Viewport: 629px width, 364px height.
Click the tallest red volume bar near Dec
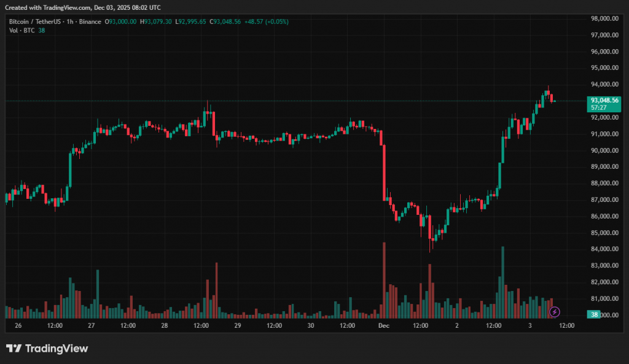point(384,279)
